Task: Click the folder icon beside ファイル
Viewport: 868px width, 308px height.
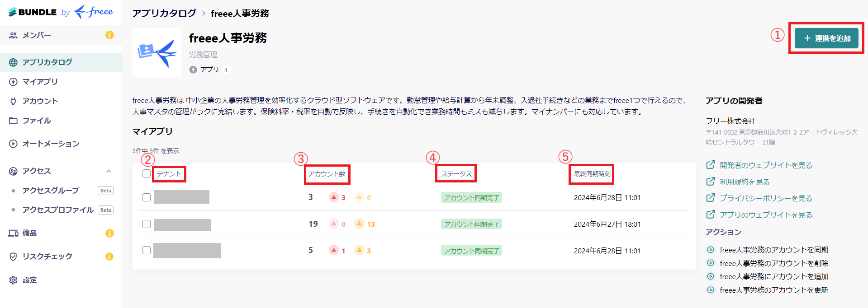Action: [14, 121]
